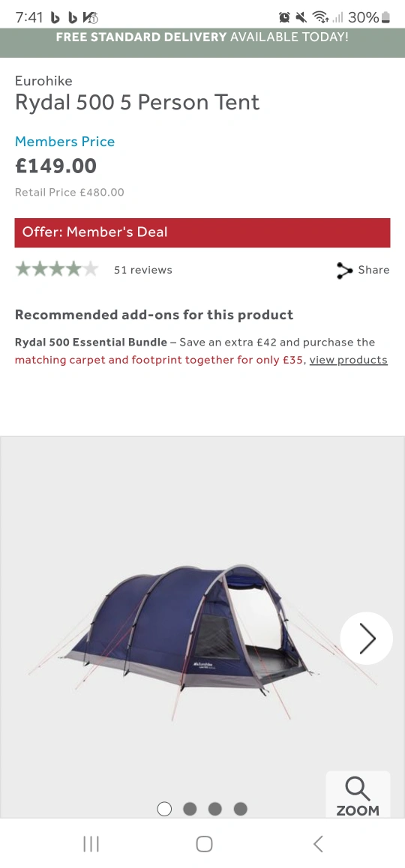Tap the Android home button icon
The image size is (405, 868).
pos(204,844)
